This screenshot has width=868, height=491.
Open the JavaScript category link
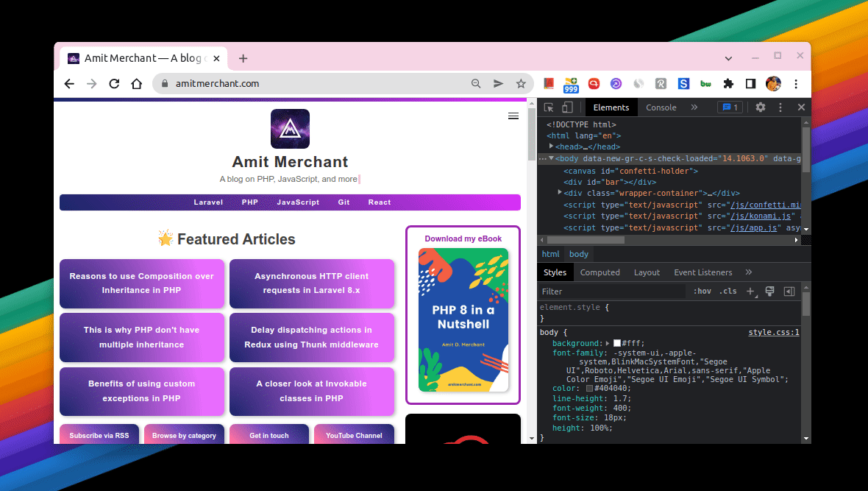click(298, 202)
